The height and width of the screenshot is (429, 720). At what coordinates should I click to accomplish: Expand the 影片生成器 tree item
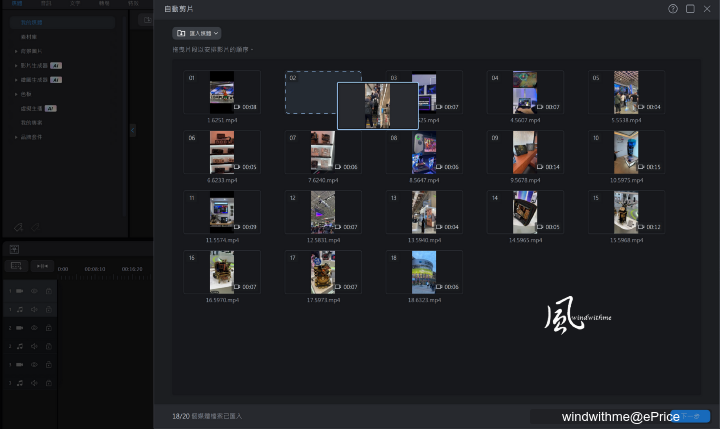(16, 66)
